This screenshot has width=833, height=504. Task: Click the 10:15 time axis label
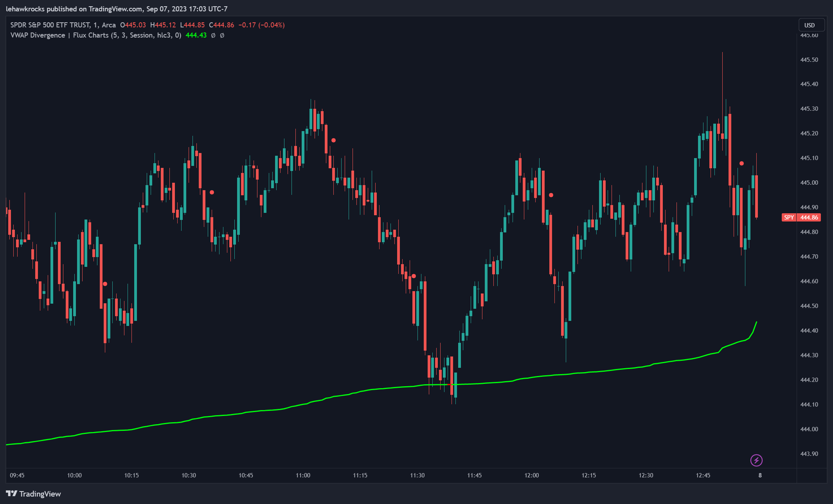[x=131, y=475]
